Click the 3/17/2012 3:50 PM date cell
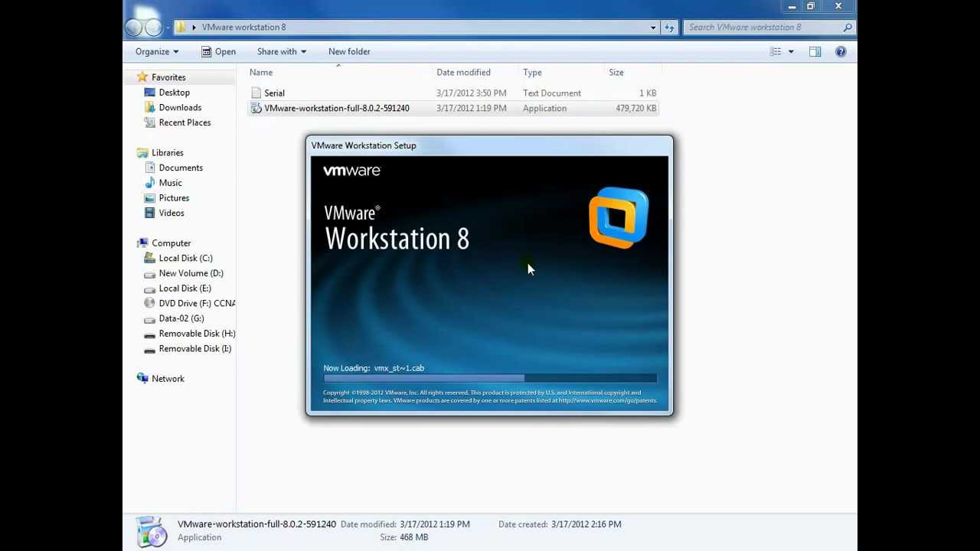The image size is (980, 551). pyautogui.click(x=471, y=93)
